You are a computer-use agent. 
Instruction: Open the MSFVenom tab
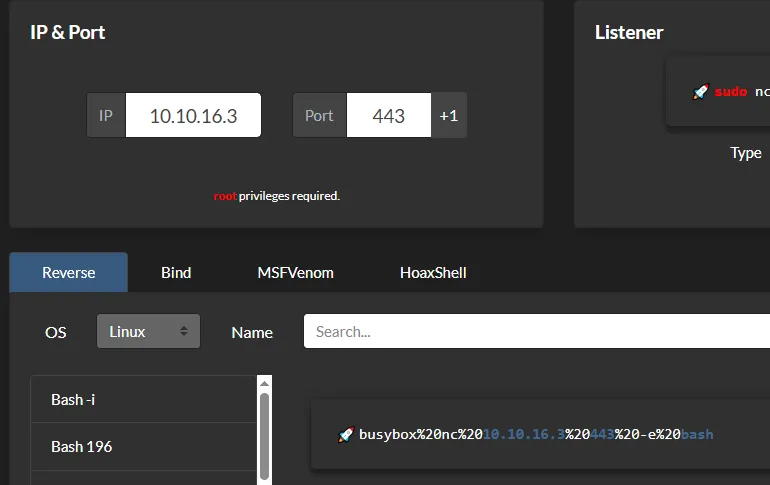(295, 272)
